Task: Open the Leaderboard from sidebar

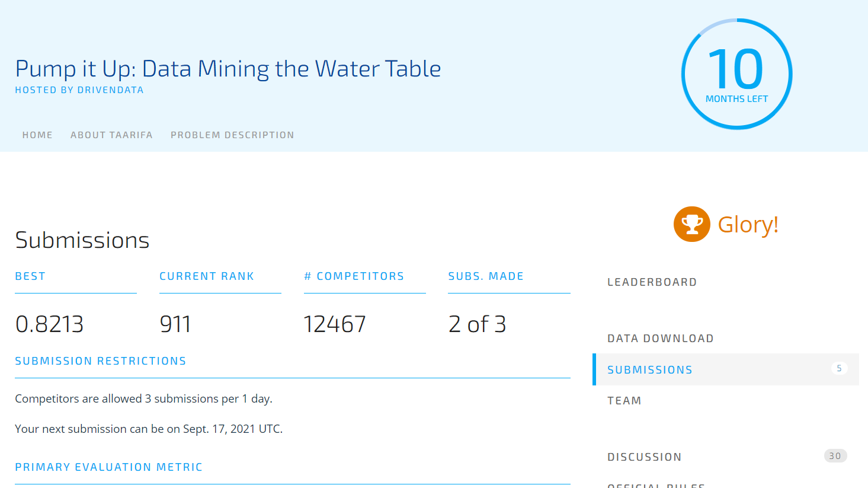Action: coord(652,282)
